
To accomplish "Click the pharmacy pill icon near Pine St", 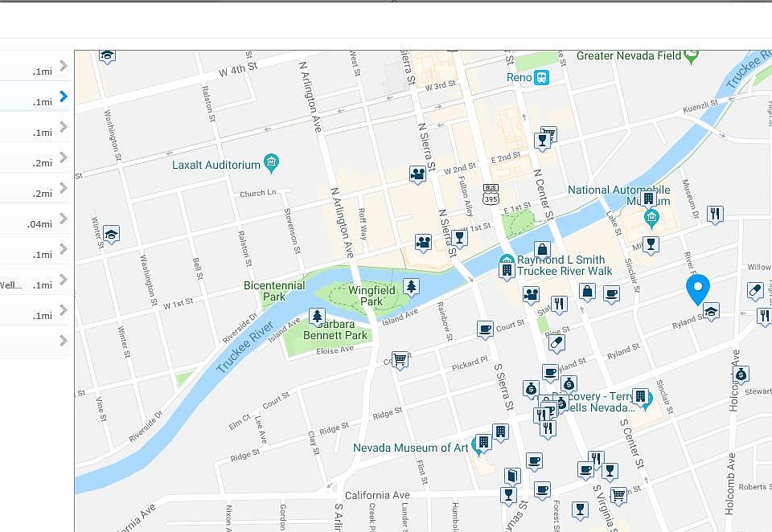I will [556, 343].
